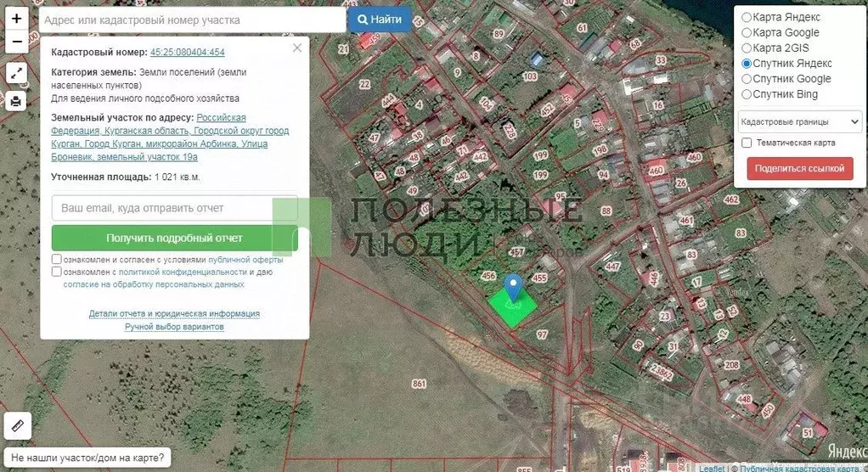Open the публичной оферты link
The width and height of the screenshot is (868, 472).
tap(245, 260)
